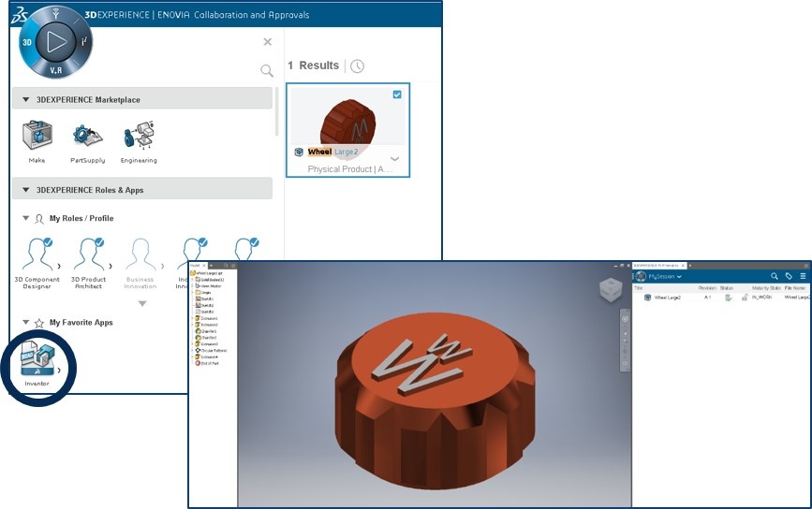Collapse the My Roles / Profile group

25,218
